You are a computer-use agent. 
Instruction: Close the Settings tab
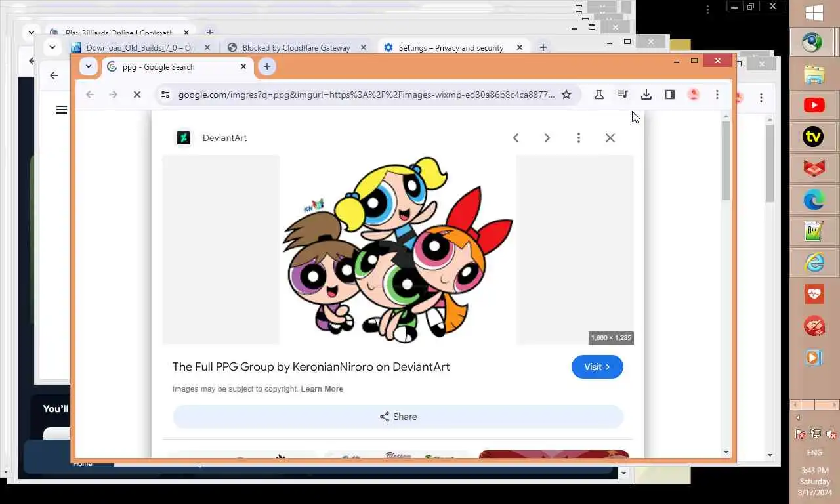[520, 47]
